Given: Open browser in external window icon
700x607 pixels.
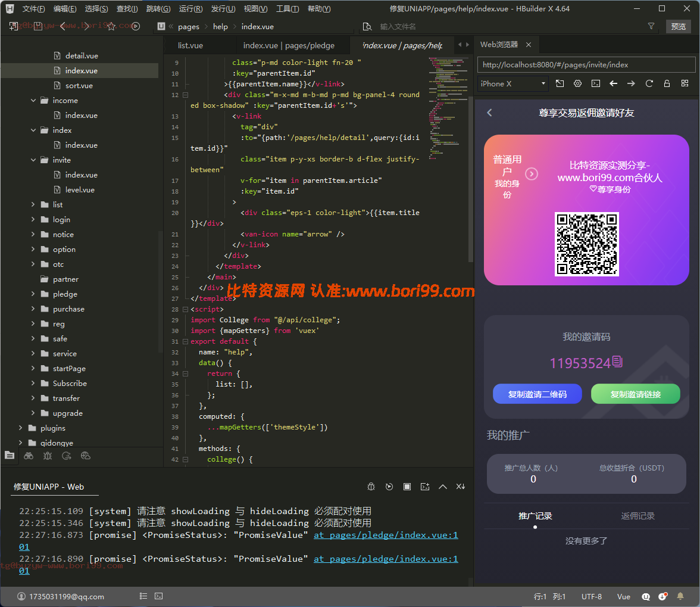Looking at the screenshot, I should (560, 83).
